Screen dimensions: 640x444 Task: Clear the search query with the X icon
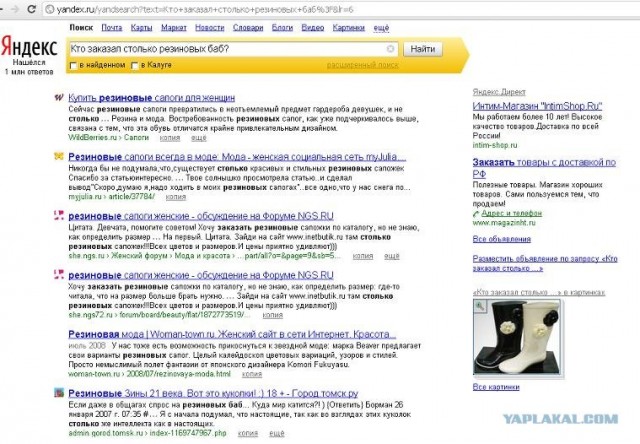(x=391, y=49)
